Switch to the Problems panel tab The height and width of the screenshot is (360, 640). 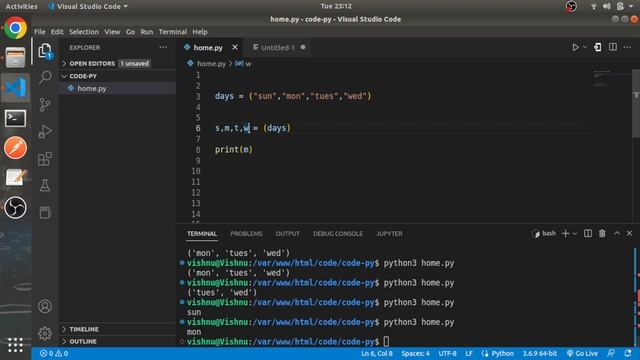[x=246, y=233]
